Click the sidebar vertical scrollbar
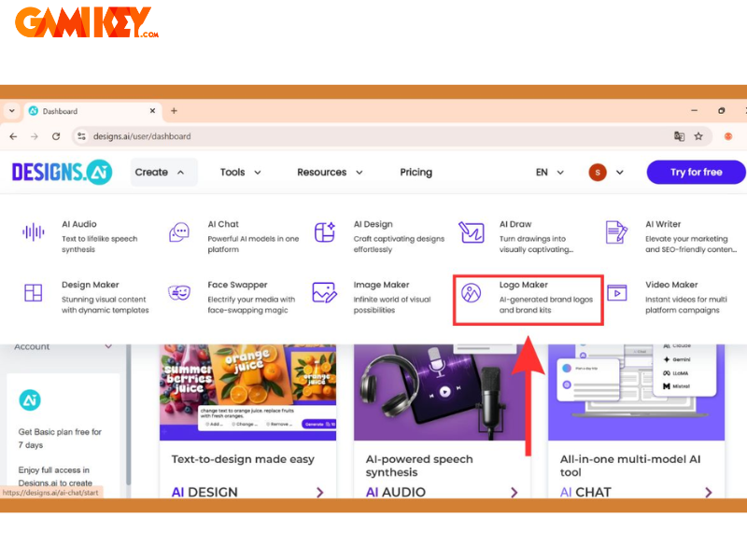Image resolution: width=747 pixels, height=560 pixels. click(x=128, y=414)
